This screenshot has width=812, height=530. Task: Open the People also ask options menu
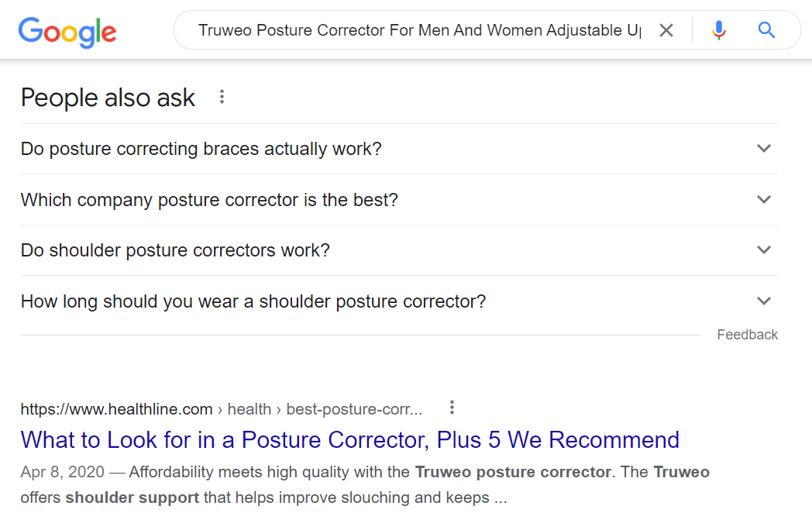(222, 97)
